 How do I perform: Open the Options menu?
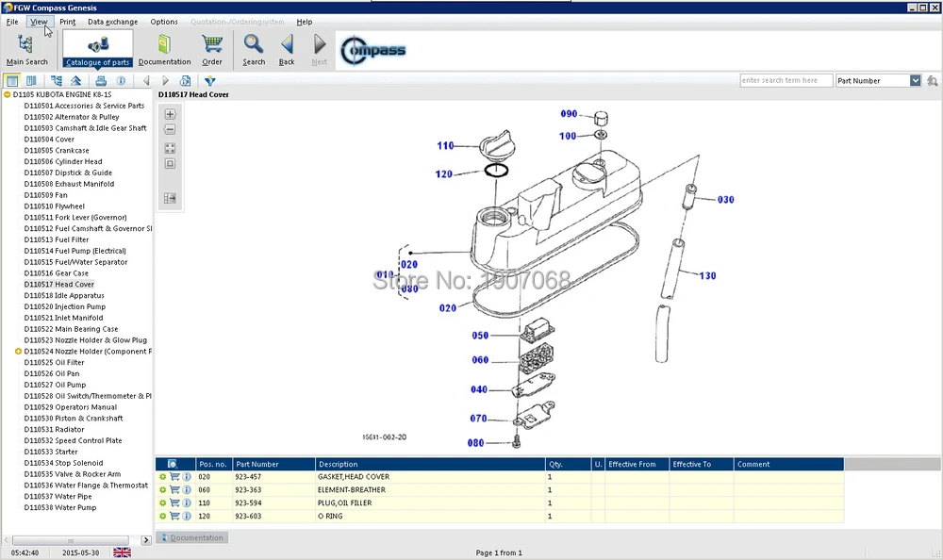click(x=164, y=22)
